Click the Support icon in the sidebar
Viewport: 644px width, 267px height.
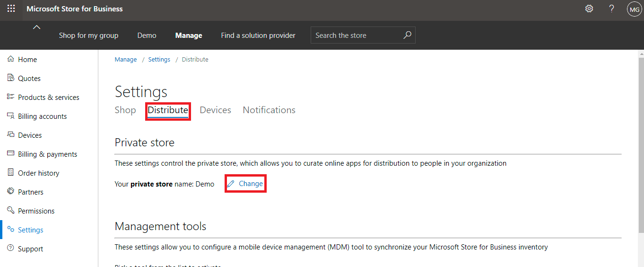click(11, 249)
